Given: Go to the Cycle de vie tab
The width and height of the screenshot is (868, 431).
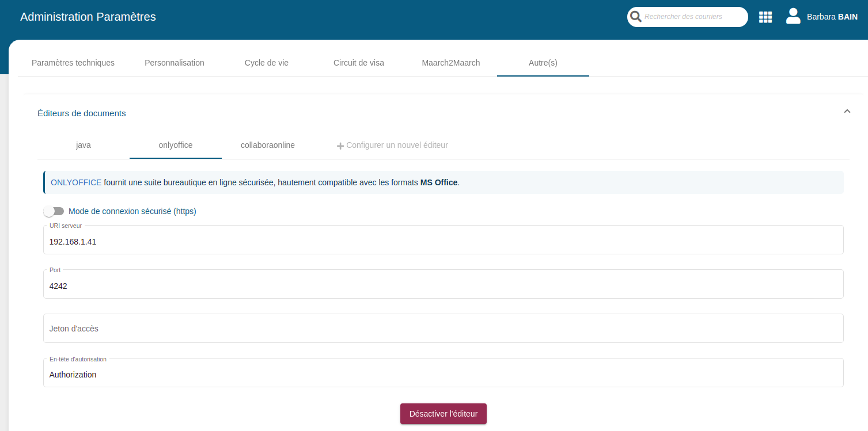Looking at the screenshot, I should point(267,63).
